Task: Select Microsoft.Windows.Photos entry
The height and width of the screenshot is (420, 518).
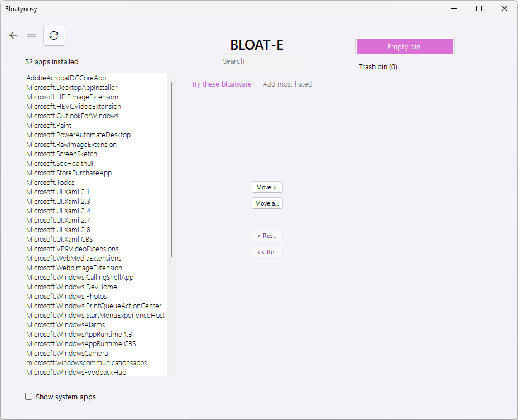Action: pyautogui.click(x=96, y=296)
